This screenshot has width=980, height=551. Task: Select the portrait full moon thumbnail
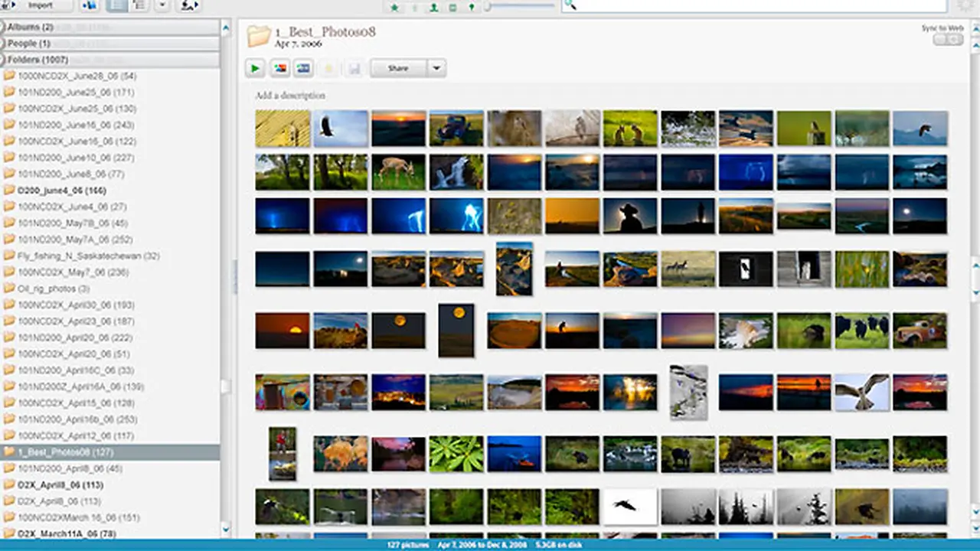tap(456, 330)
